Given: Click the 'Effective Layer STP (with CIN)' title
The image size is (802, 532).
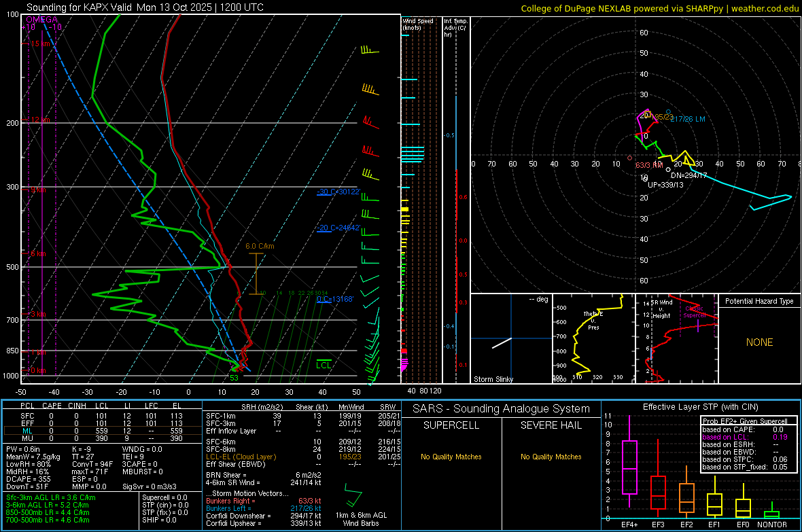Looking at the screenshot, I should pos(700,407).
